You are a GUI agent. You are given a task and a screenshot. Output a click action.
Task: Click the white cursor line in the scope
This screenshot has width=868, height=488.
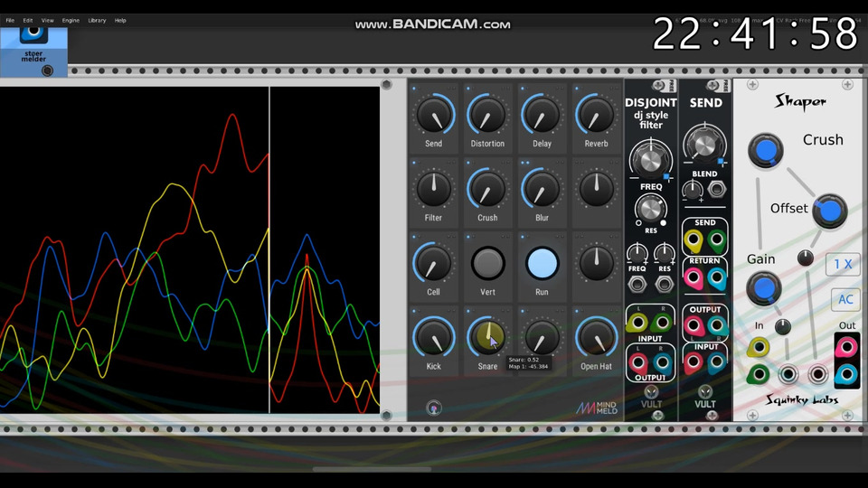click(x=269, y=249)
